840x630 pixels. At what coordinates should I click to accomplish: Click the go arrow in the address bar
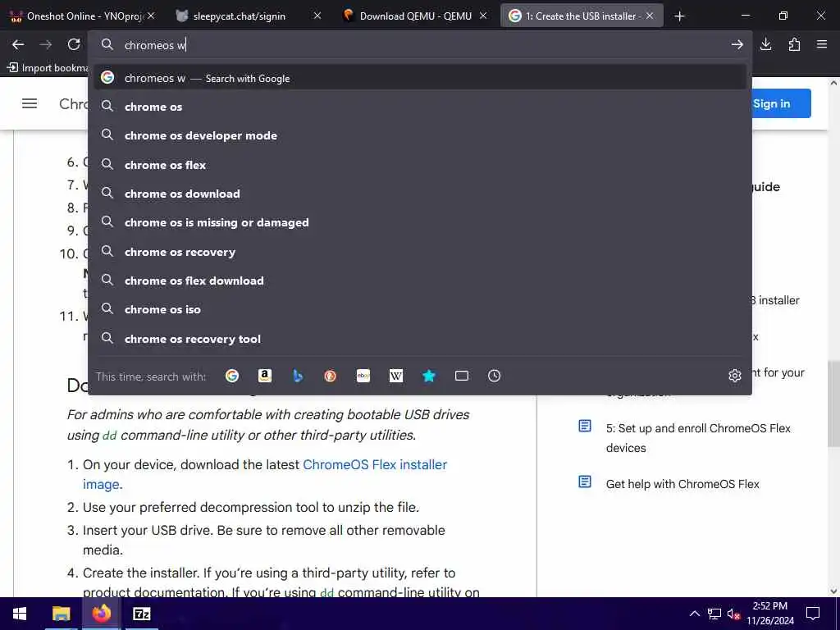pos(737,45)
